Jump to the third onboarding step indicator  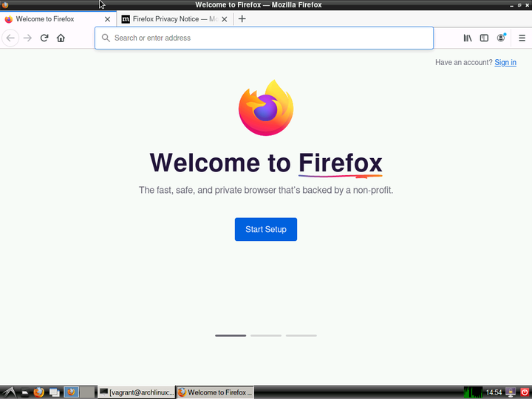[301, 335]
